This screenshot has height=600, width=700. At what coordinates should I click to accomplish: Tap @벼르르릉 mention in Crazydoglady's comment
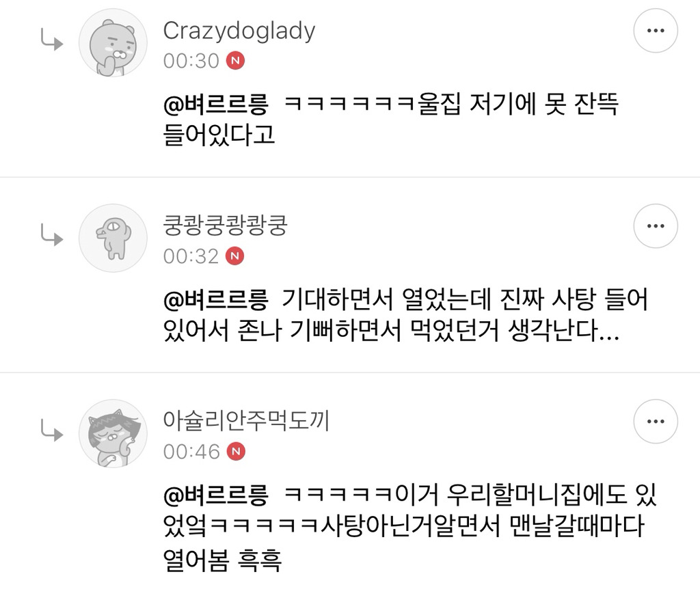tap(215, 105)
